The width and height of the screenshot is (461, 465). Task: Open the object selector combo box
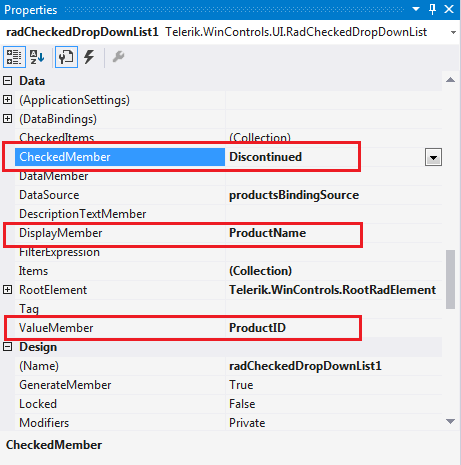point(230,32)
